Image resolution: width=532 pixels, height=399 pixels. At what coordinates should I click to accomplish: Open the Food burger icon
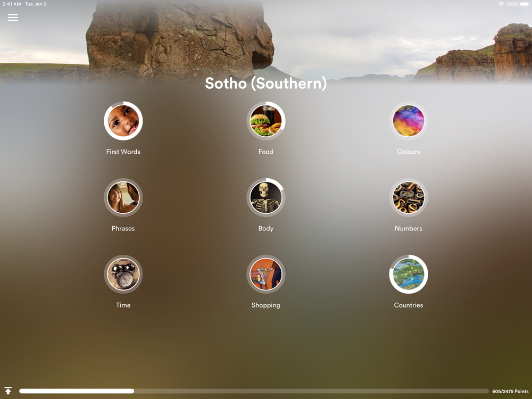click(265, 121)
